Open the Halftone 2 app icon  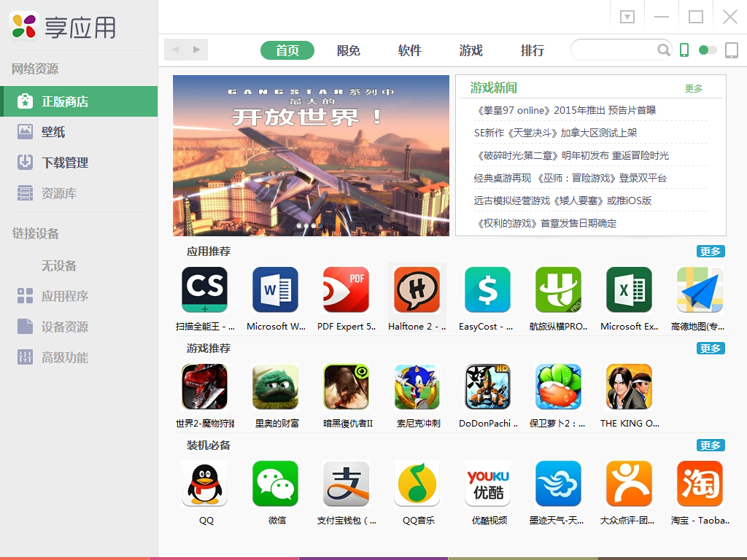417,289
